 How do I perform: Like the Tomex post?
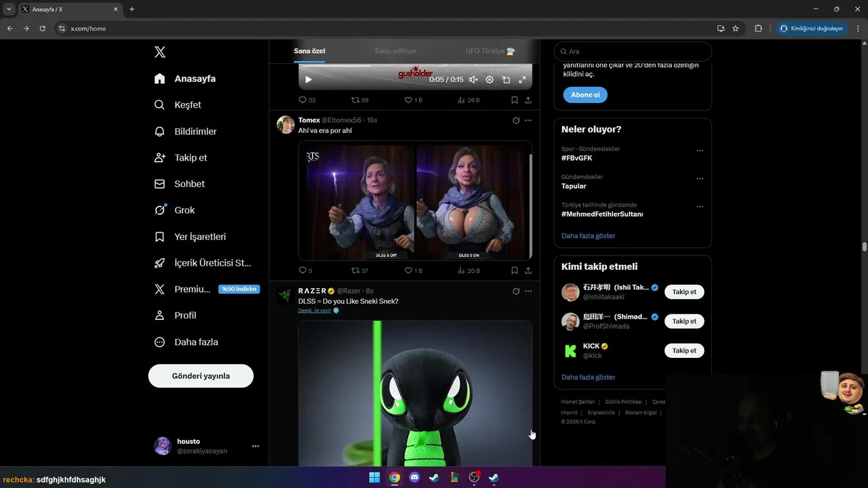click(413, 270)
